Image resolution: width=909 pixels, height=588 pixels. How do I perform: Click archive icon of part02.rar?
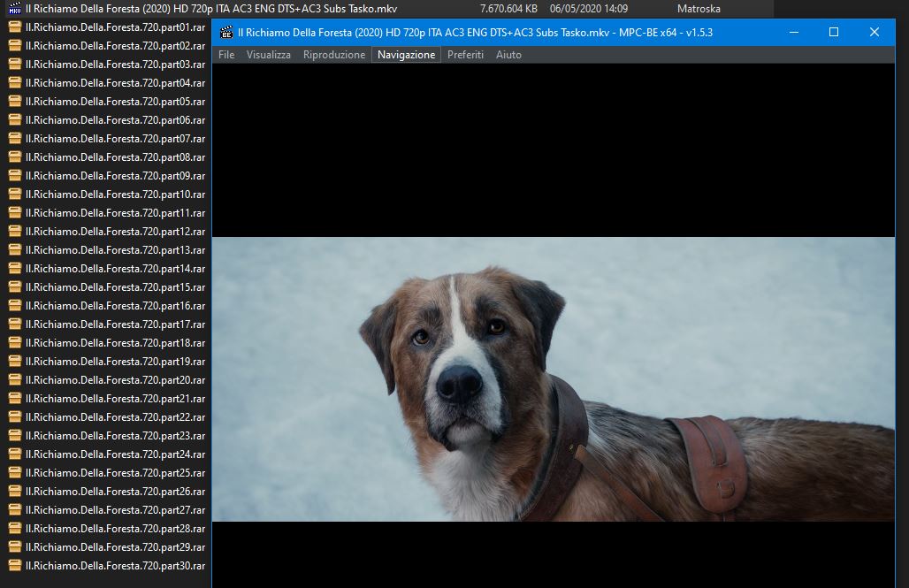15,46
